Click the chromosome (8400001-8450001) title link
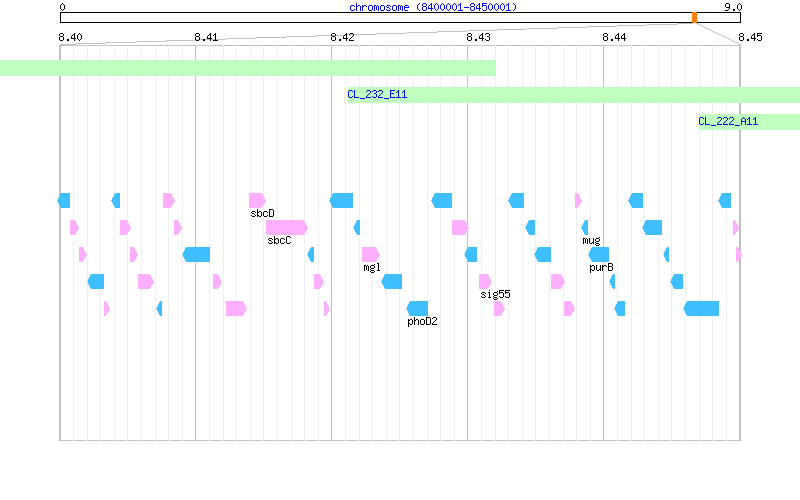 click(433, 7)
